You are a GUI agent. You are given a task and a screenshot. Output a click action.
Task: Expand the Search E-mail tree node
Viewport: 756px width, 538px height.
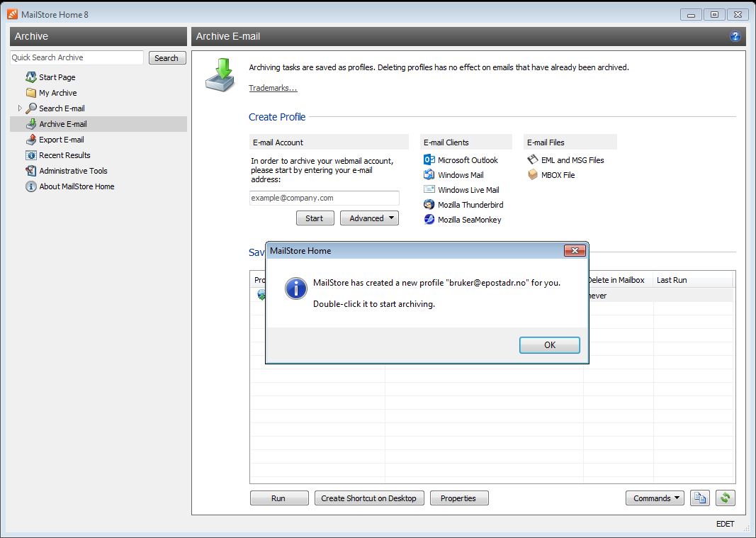tap(20, 108)
